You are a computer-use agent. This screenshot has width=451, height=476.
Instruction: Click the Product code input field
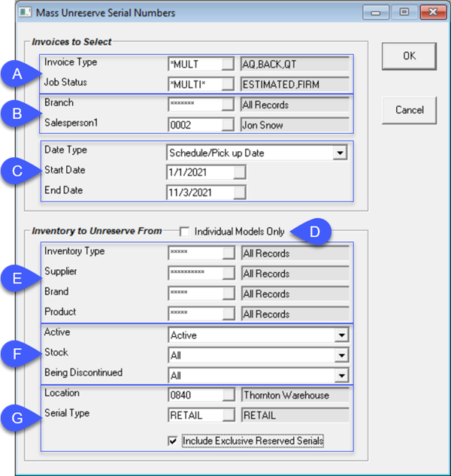click(x=195, y=314)
